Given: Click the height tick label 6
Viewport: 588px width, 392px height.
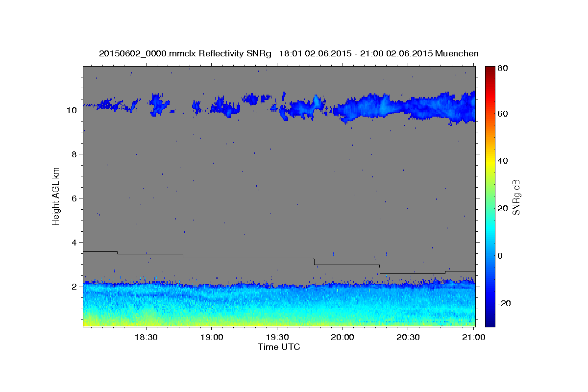Looking at the screenshot, I should pyautogui.click(x=74, y=198).
